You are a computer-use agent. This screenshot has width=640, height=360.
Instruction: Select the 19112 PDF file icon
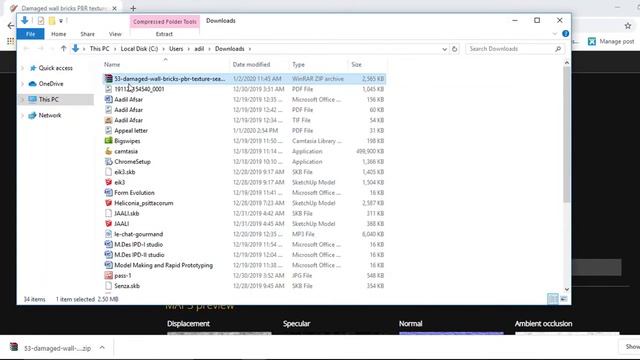pos(108,89)
